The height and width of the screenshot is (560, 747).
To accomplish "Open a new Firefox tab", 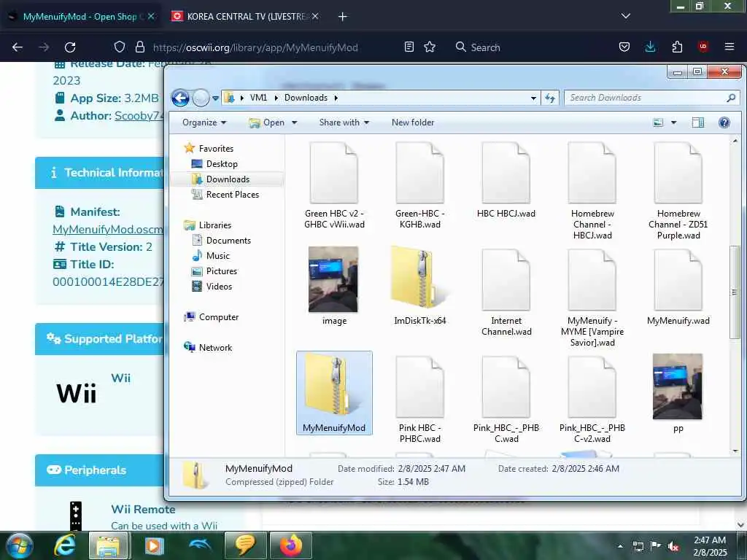I will coord(343,17).
